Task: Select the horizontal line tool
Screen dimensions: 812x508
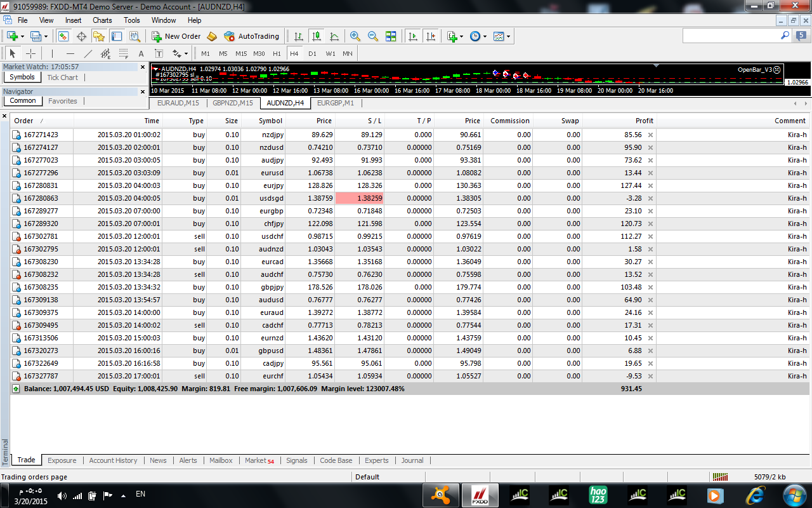Action: pos(70,53)
